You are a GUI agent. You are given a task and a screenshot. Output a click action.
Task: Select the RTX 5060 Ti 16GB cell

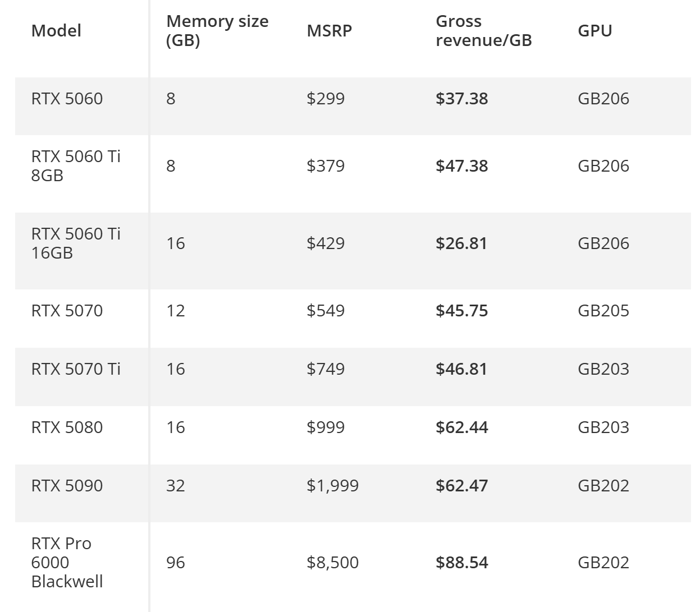pos(76,243)
